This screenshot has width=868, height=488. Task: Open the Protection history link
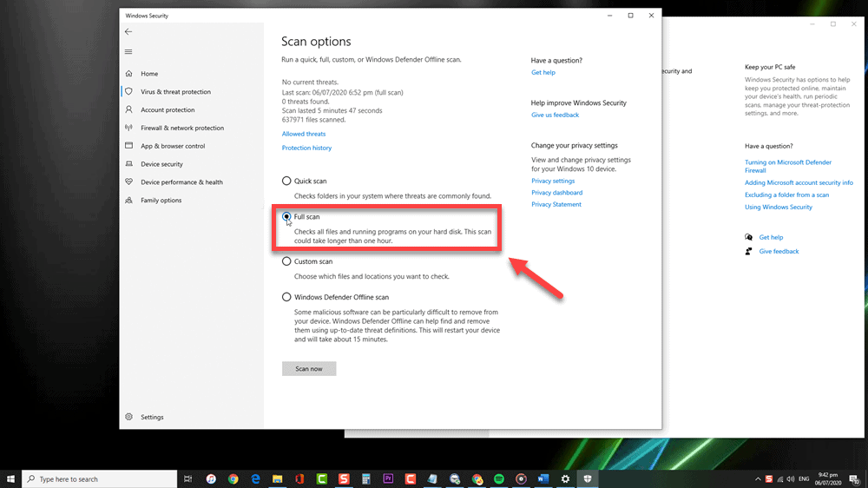[x=306, y=148]
